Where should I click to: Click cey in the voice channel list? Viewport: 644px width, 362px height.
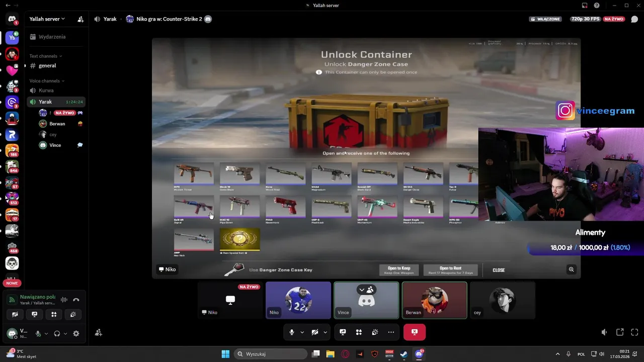[x=61, y=134]
